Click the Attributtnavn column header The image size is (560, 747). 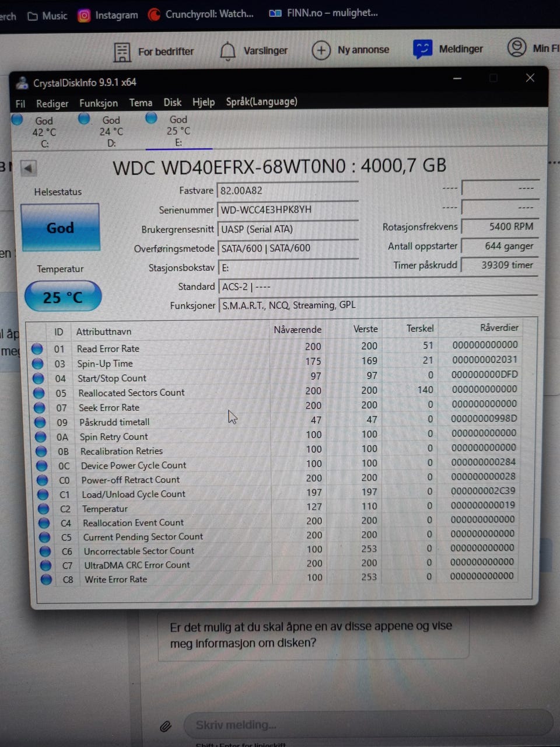pos(104,331)
